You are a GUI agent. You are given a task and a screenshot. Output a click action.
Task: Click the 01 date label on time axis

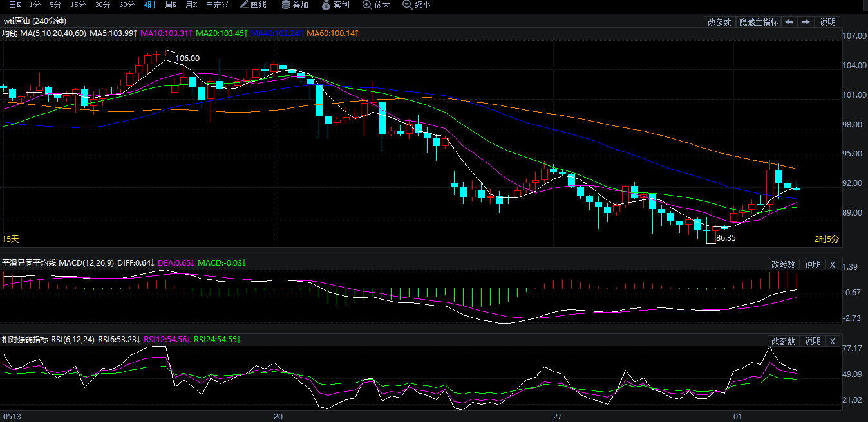pyautogui.click(x=738, y=417)
